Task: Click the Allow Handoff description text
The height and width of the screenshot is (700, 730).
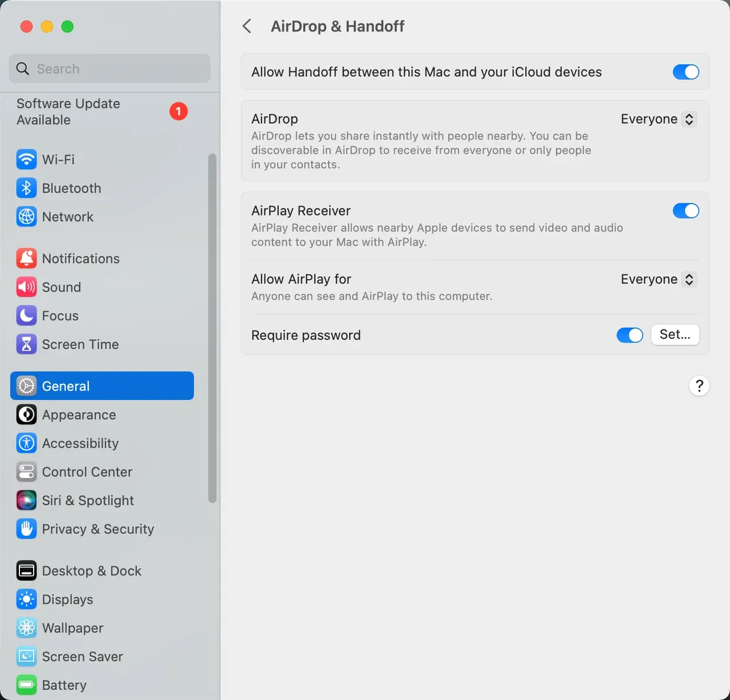Action: coord(427,72)
